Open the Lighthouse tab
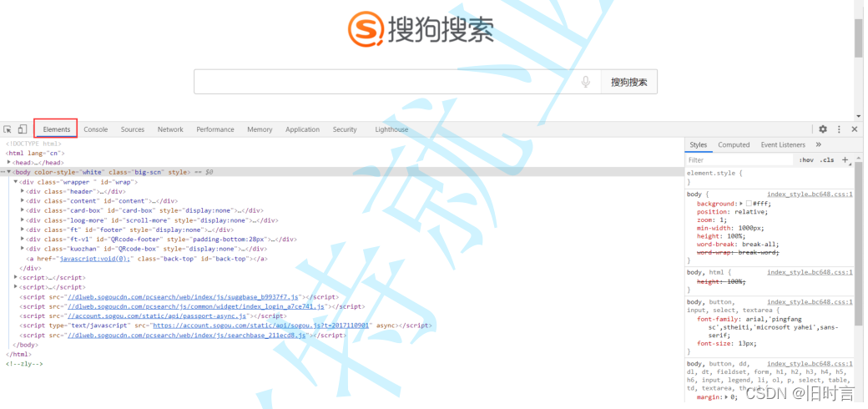 tap(391, 129)
